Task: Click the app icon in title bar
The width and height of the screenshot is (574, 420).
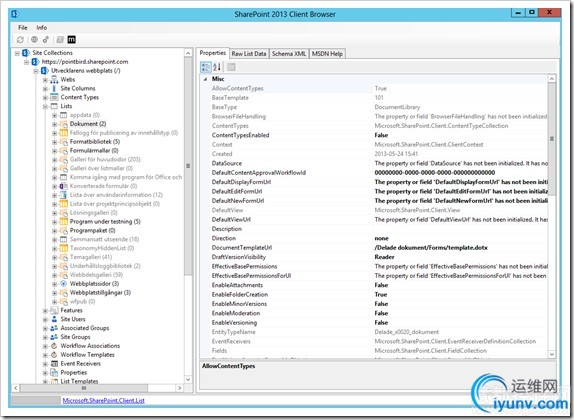Action: (x=15, y=14)
